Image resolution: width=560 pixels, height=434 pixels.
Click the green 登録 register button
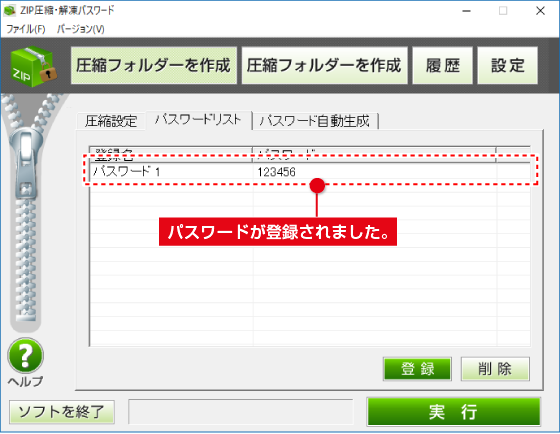click(417, 369)
